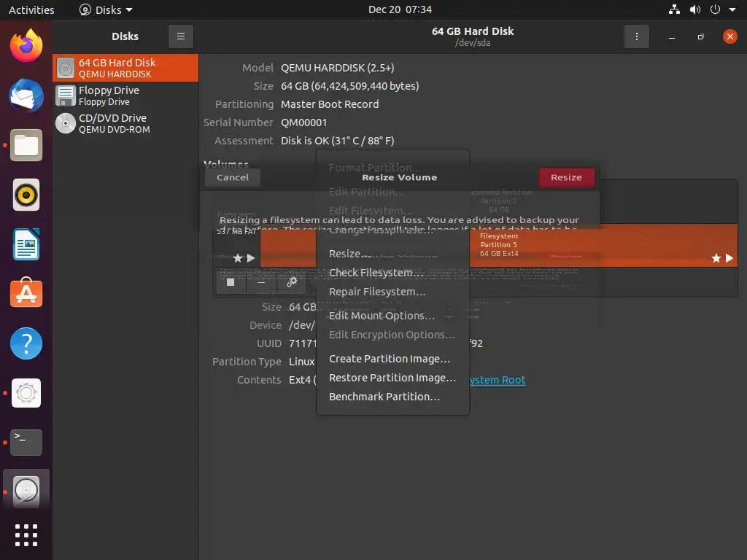Open the power tray icon
This screenshot has height=560, width=747.
(715, 9)
